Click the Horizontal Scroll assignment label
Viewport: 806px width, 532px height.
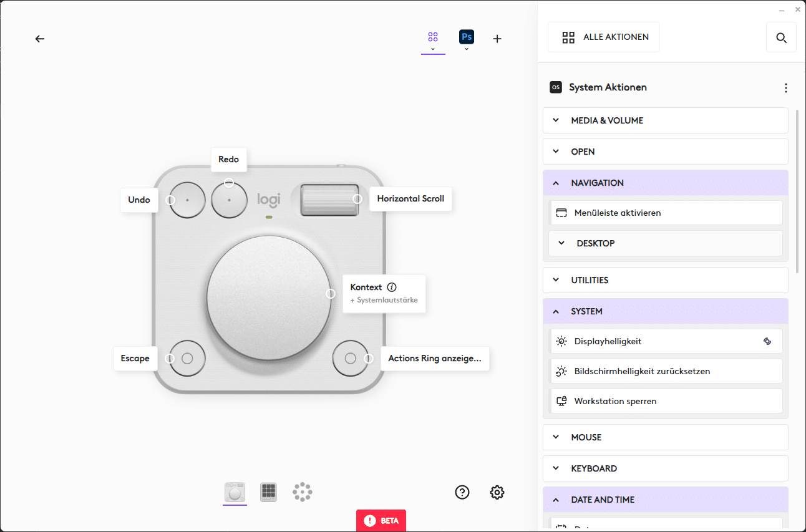410,199
